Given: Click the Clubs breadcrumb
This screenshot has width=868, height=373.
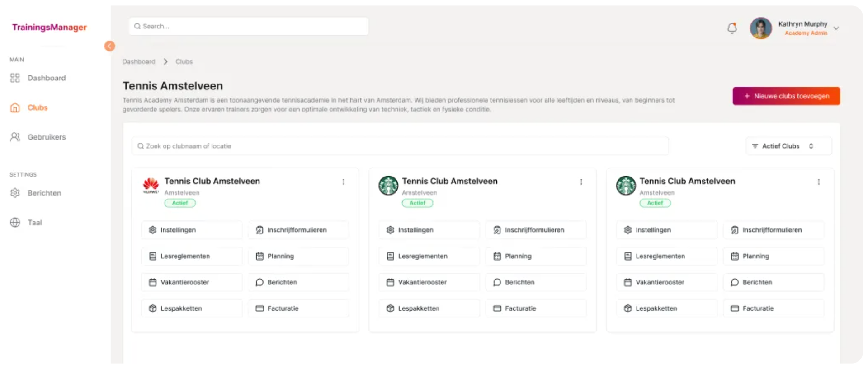Looking at the screenshot, I should (x=184, y=61).
